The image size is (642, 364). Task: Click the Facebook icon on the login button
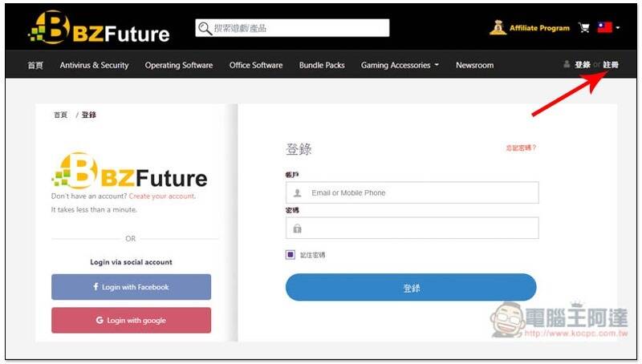pos(95,287)
